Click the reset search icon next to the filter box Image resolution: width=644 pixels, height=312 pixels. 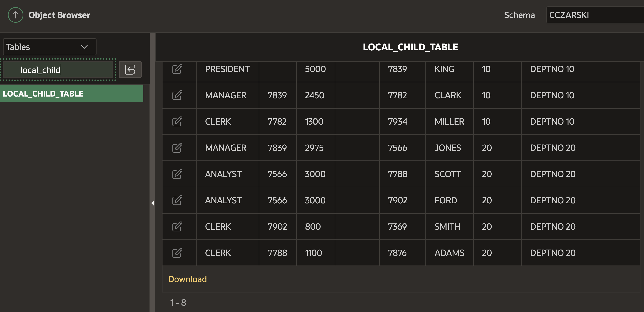[x=130, y=70]
